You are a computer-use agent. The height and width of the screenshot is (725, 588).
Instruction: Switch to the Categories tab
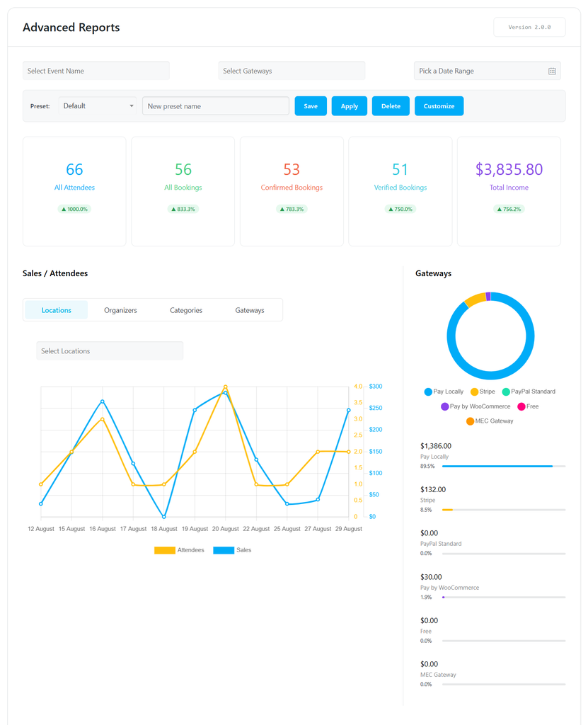pyautogui.click(x=186, y=310)
